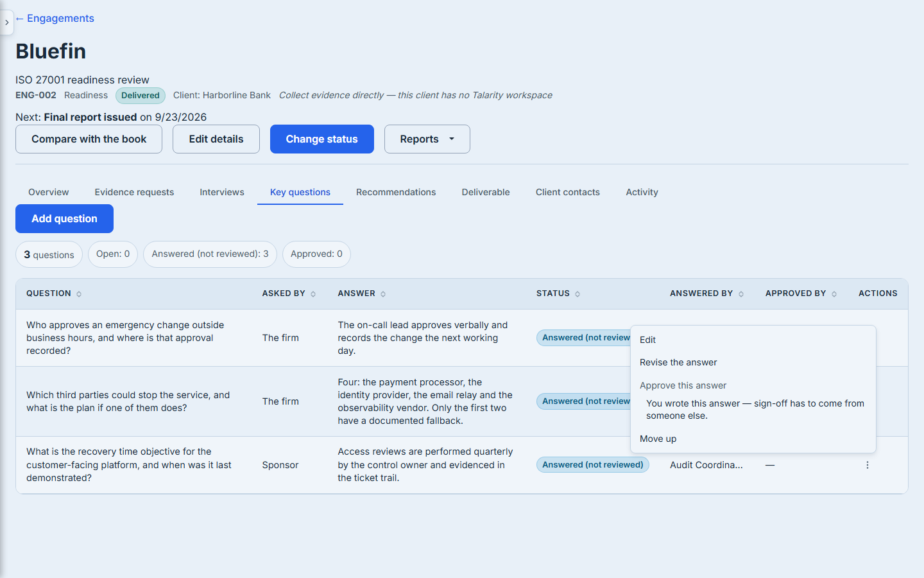
Task: Filter by Answered (not reviewed): 3
Action: 210,254
